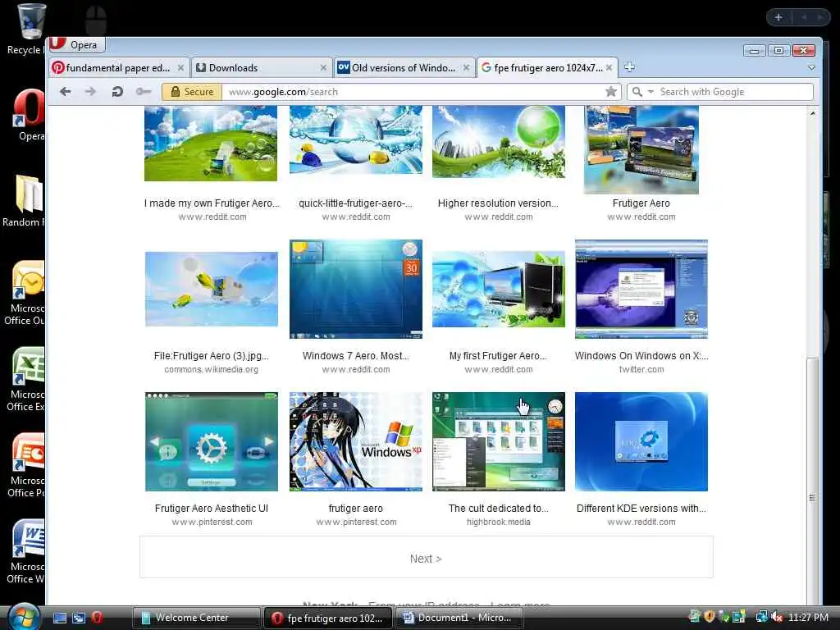Image resolution: width=840 pixels, height=630 pixels.
Task: Close the fpe frutiger aero tab
Action: (609, 68)
